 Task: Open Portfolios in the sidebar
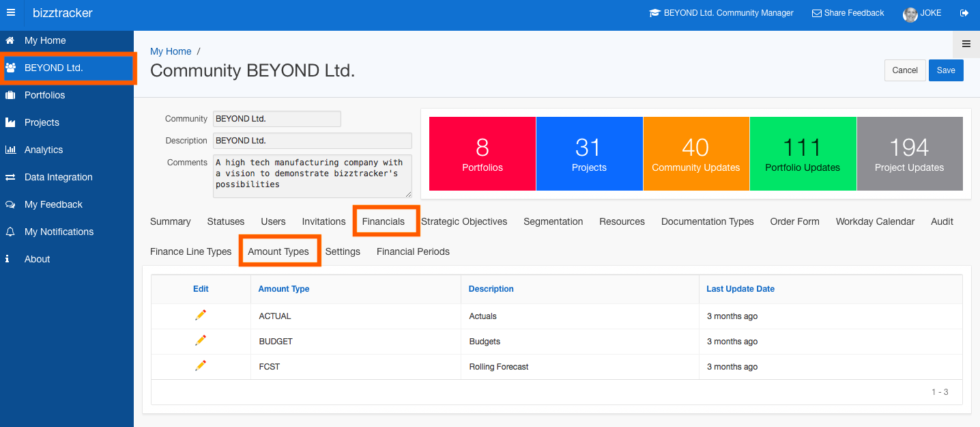tap(67, 95)
